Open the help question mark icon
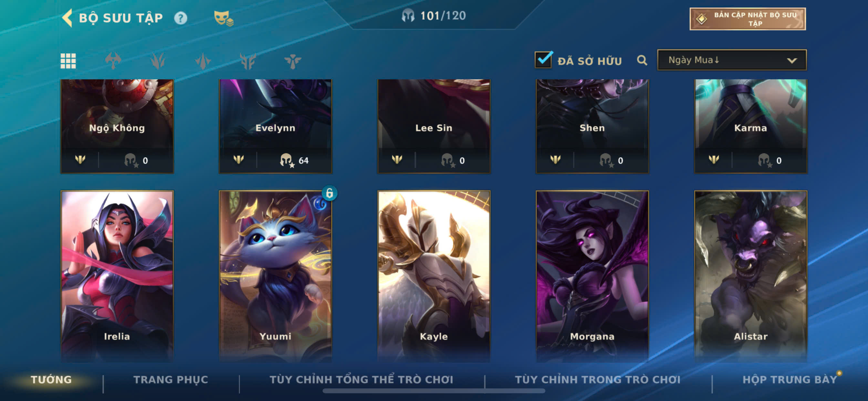This screenshot has height=401, width=868. (181, 18)
